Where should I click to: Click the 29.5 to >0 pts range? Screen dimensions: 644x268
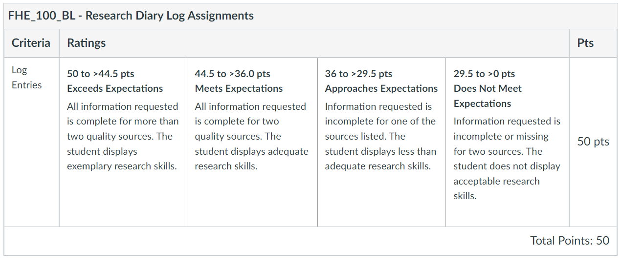tap(485, 74)
